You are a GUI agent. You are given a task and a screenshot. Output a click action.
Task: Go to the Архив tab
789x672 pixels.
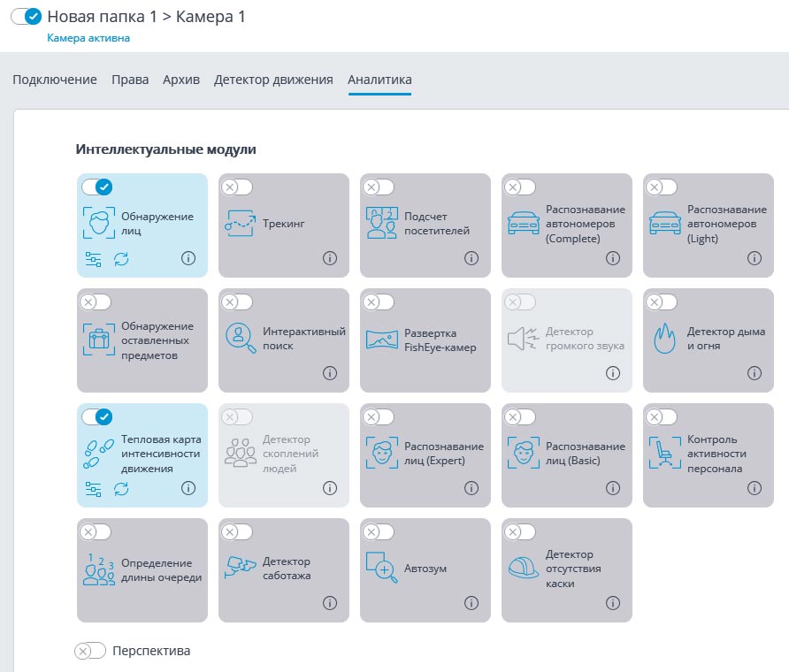click(x=181, y=80)
